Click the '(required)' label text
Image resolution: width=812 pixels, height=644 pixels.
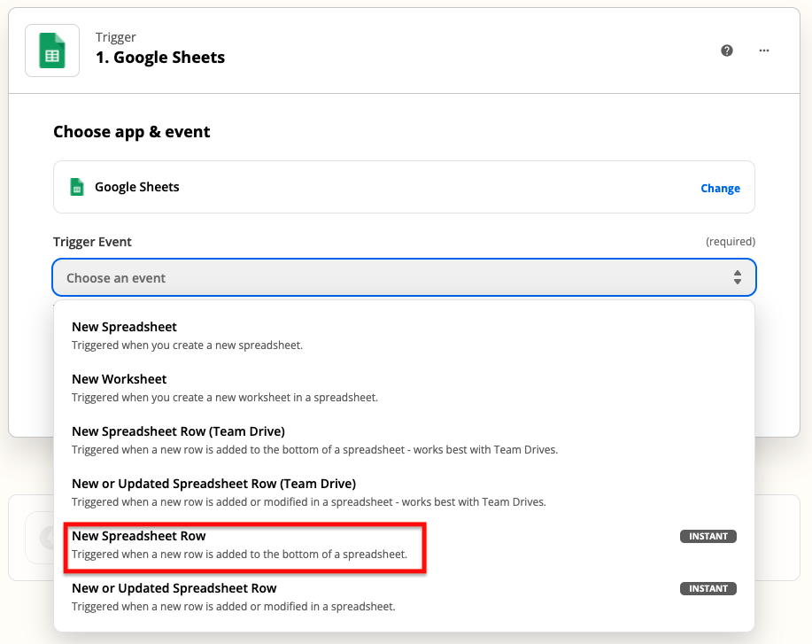731,242
